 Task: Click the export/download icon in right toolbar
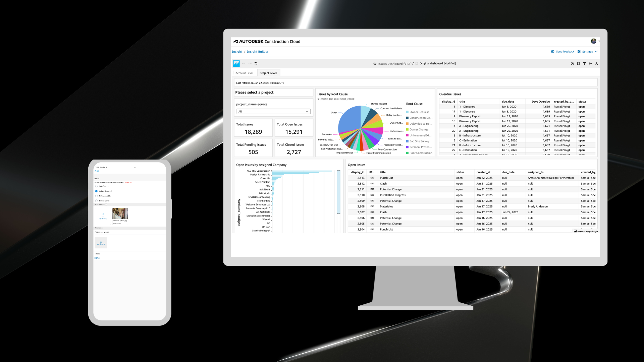(584, 64)
